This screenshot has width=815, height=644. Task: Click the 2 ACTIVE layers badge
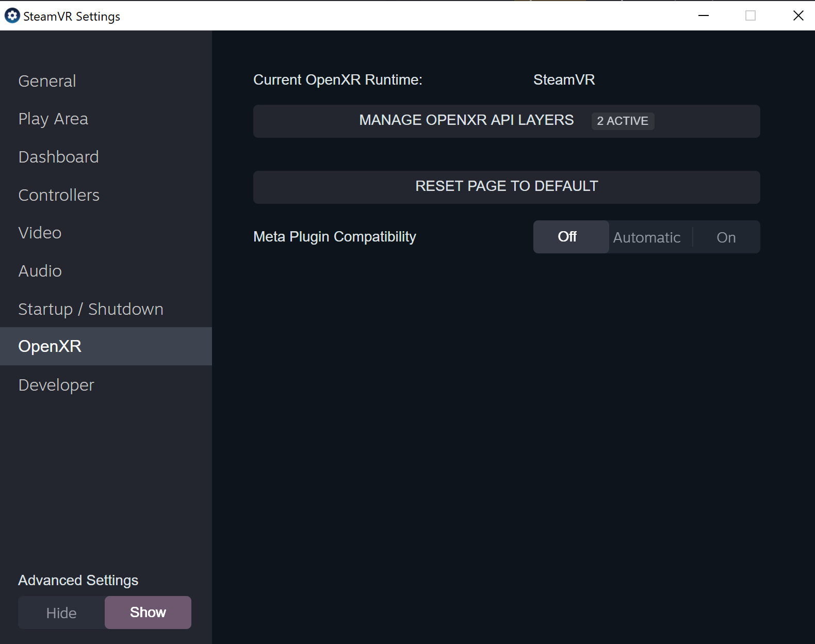pyautogui.click(x=623, y=121)
